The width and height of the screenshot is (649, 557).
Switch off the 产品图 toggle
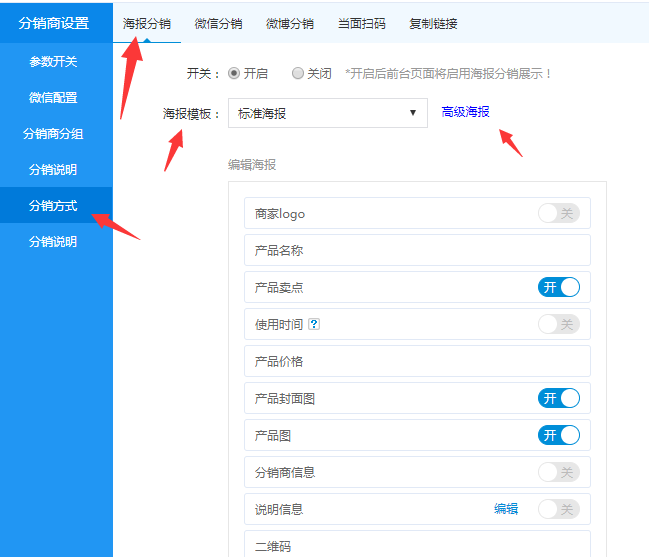pyautogui.click(x=558, y=435)
